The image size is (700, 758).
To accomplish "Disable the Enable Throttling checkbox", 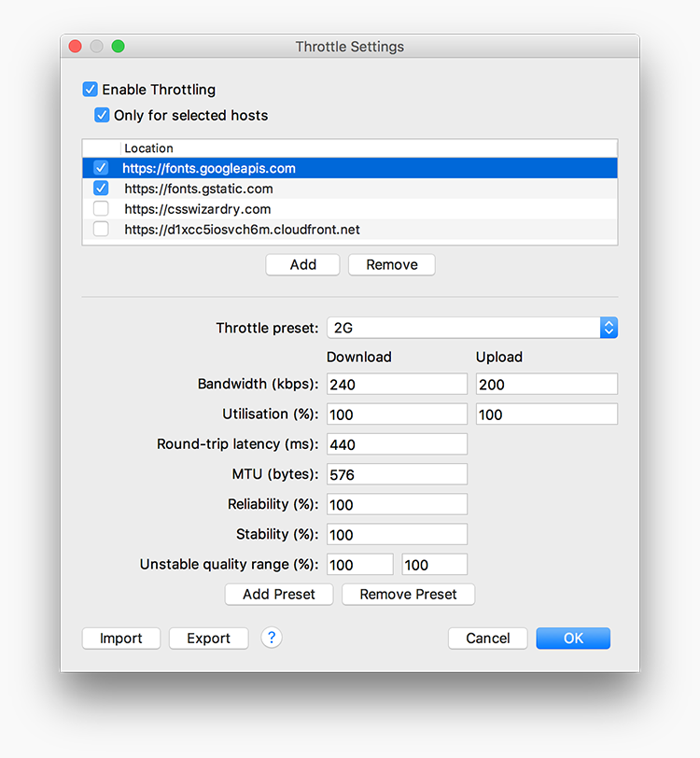I will 91,90.
